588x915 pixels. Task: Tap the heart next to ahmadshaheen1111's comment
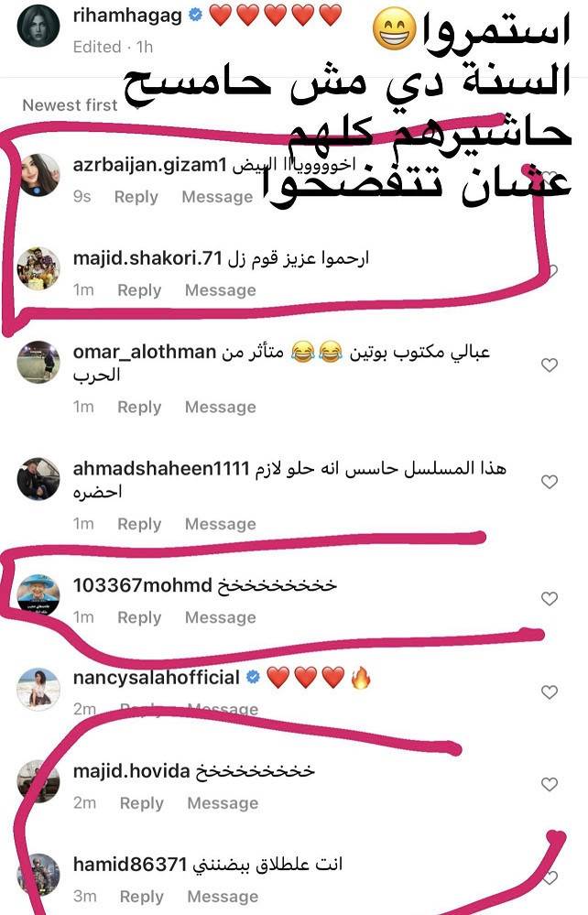550,482
